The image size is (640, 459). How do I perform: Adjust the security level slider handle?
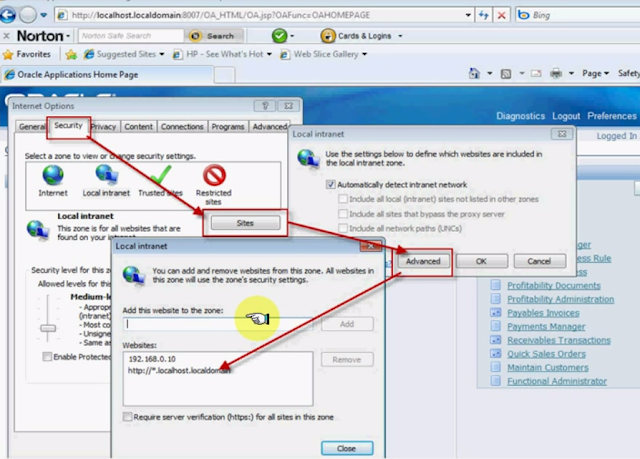[x=48, y=328]
